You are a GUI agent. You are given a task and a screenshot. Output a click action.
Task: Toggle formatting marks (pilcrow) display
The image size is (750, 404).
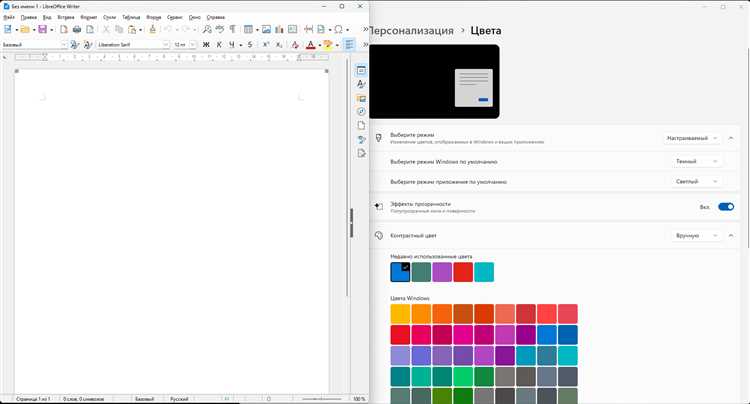tap(232, 30)
